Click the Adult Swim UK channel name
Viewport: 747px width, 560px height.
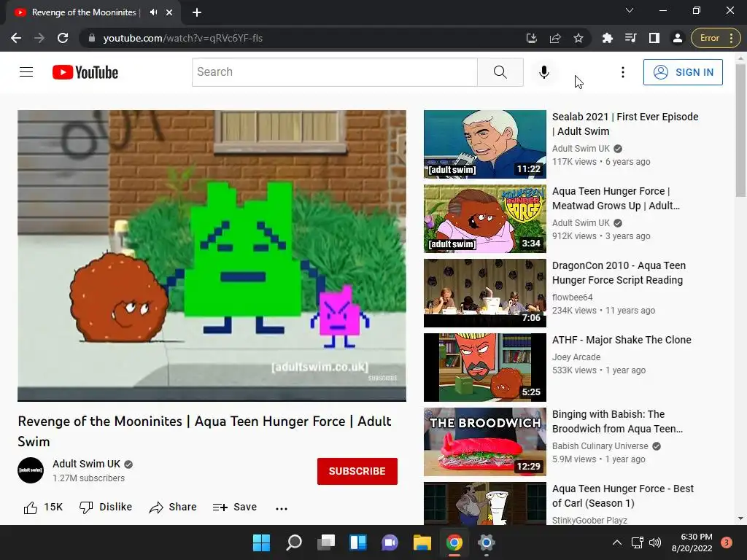click(x=86, y=464)
